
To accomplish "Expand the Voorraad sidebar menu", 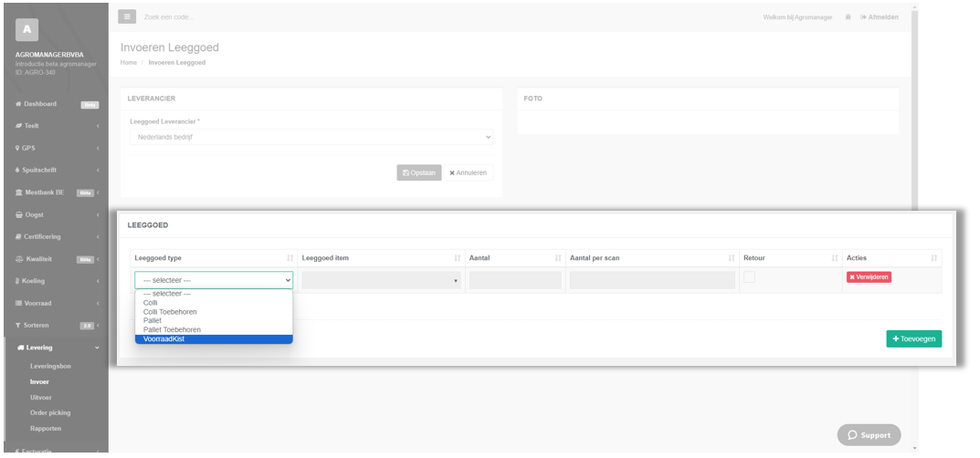I will pyautogui.click(x=57, y=303).
